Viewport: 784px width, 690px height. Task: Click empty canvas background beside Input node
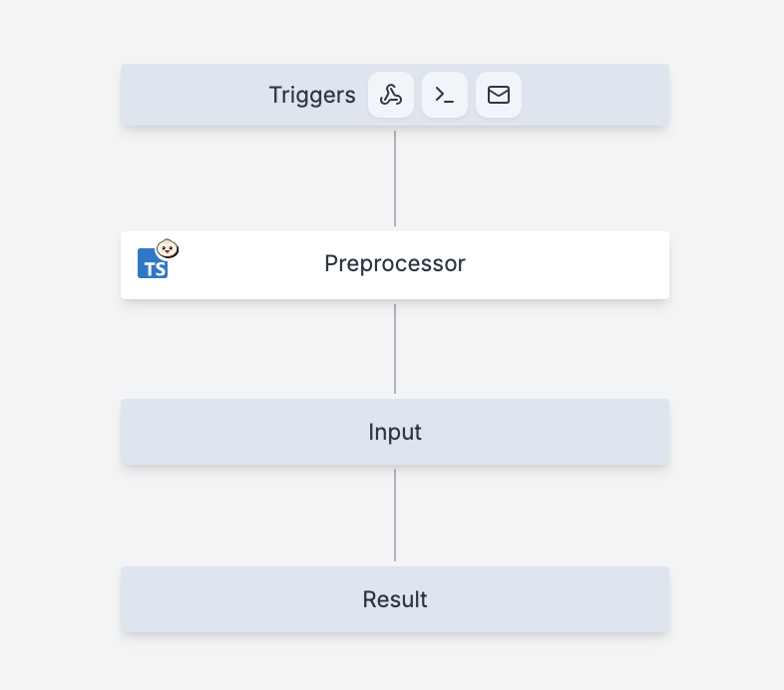(725, 432)
